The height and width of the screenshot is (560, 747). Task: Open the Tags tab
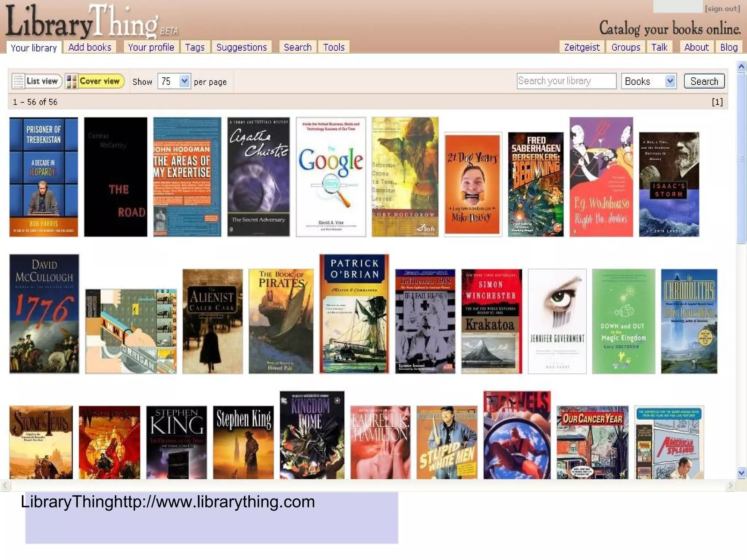(195, 47)
